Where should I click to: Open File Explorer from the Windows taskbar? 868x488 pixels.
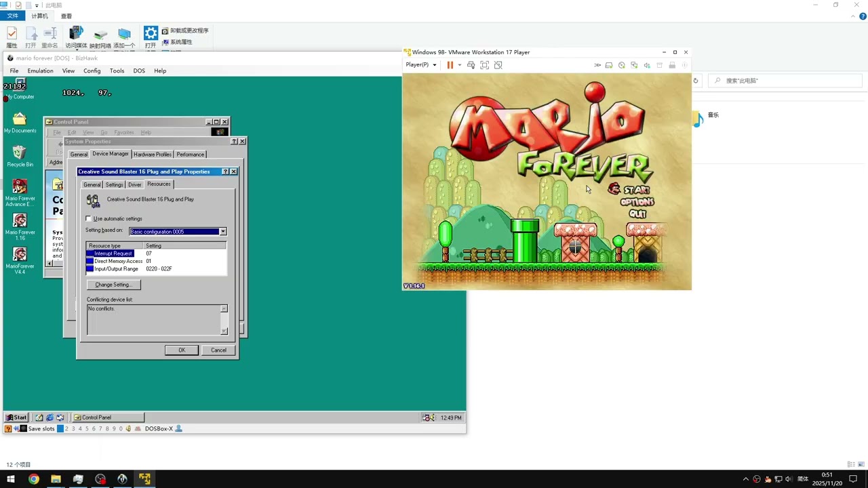(x=56, y=479)
